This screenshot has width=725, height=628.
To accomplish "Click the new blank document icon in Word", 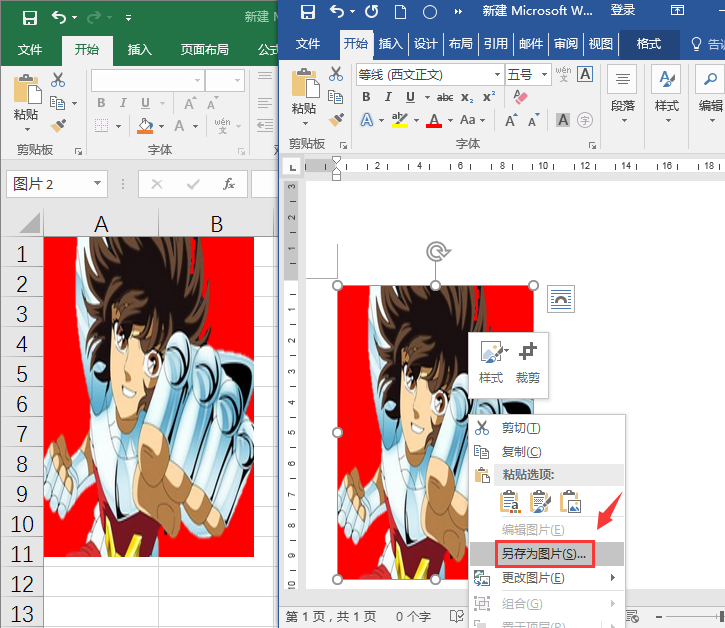I will click(x=400, y=12).
